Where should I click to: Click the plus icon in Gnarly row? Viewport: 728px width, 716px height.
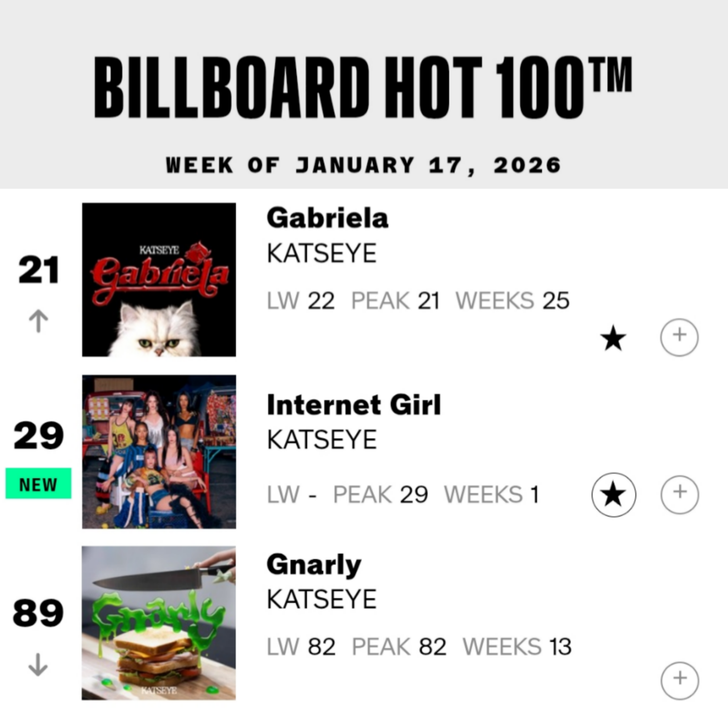click(x=679, y=680)
